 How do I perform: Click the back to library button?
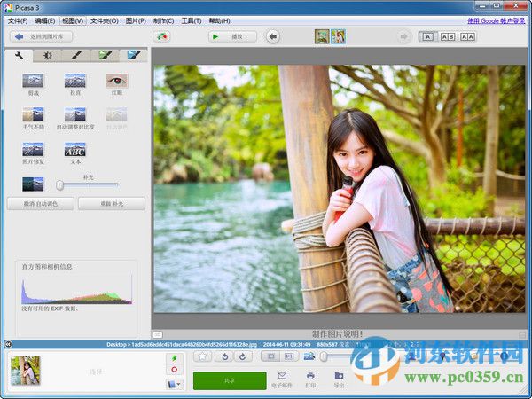41,36
